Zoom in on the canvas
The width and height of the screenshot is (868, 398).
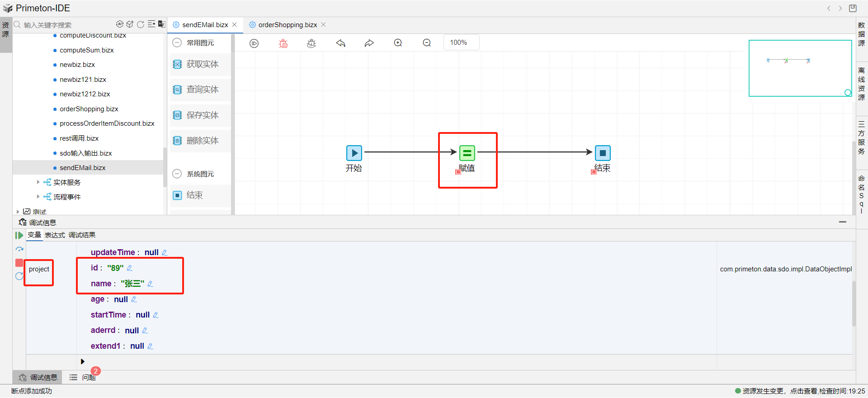tap(398, 43)
